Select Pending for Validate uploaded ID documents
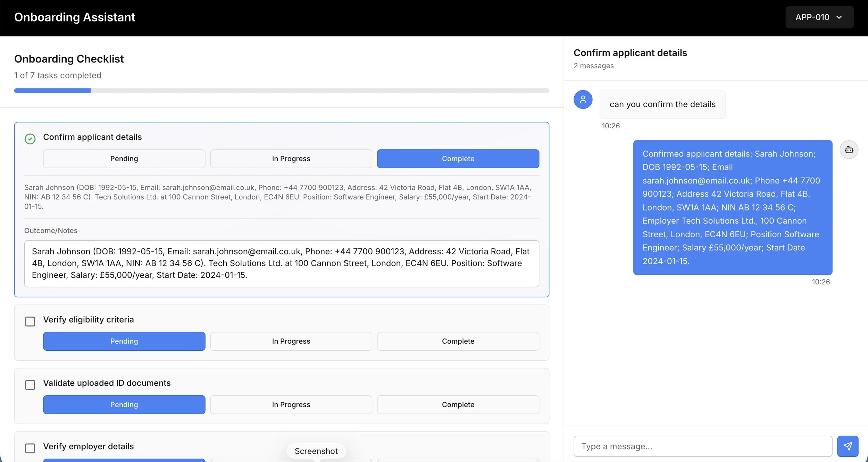 (x=124, y=405)
